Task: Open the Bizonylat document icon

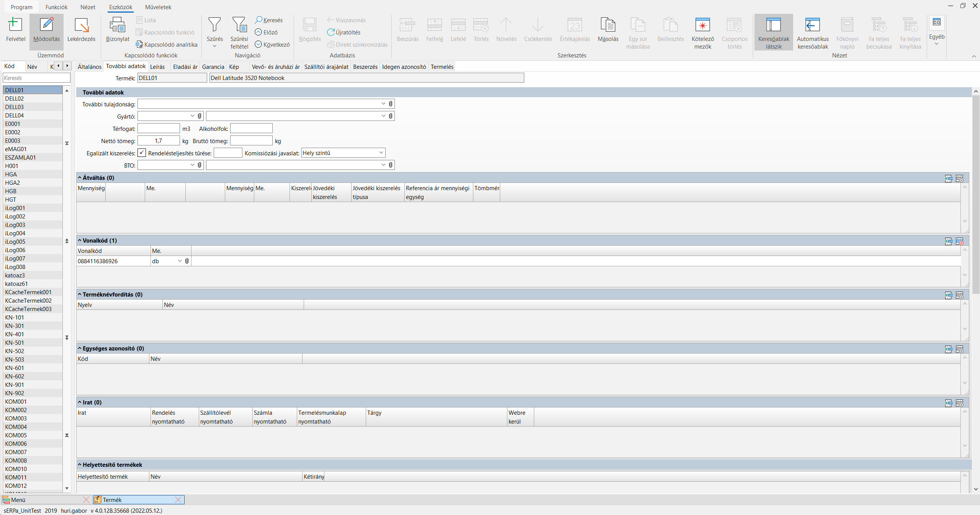Action: point(117,25)
